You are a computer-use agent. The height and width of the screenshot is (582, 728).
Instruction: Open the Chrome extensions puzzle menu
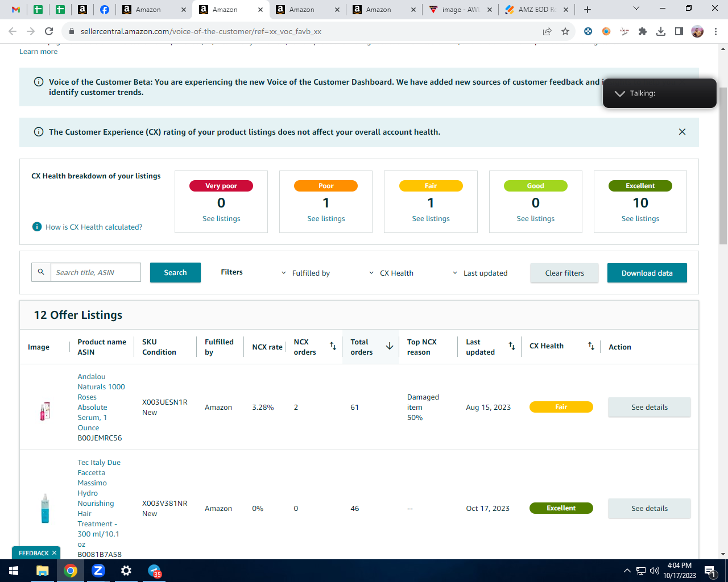pos(643,31)
